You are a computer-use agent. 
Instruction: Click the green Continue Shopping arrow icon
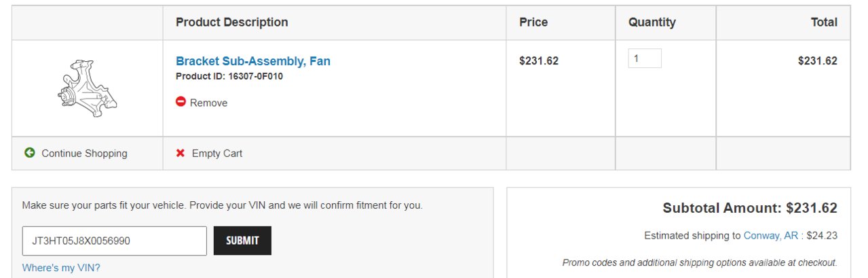(x=30, y=153)
